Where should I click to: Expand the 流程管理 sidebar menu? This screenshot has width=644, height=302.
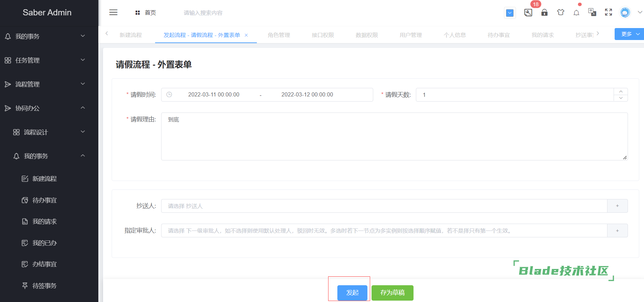(49, 84)
